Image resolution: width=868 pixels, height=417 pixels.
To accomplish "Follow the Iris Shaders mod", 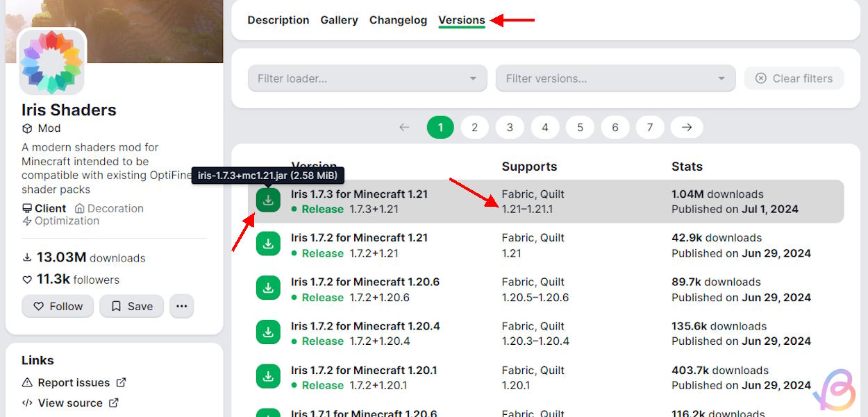I will click(58, 306).
